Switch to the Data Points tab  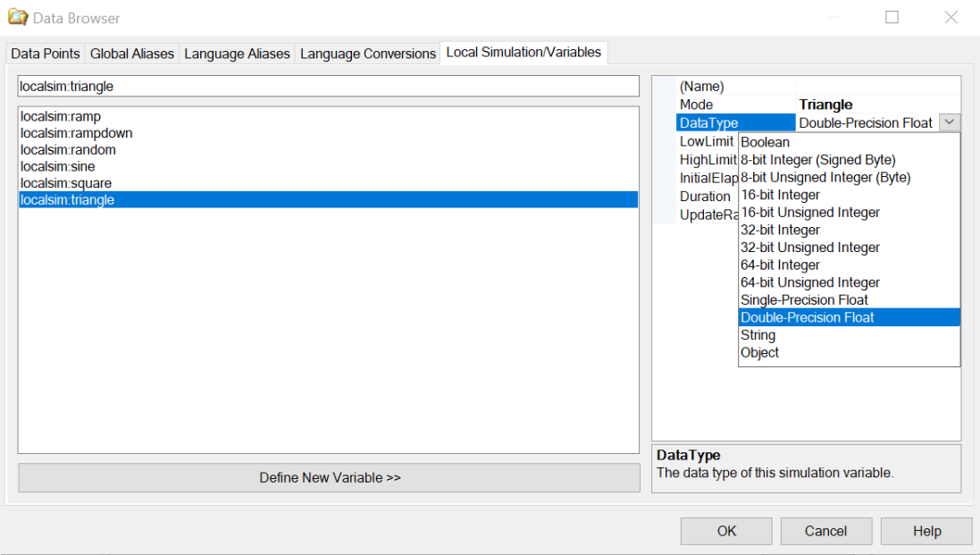point(46,54)
